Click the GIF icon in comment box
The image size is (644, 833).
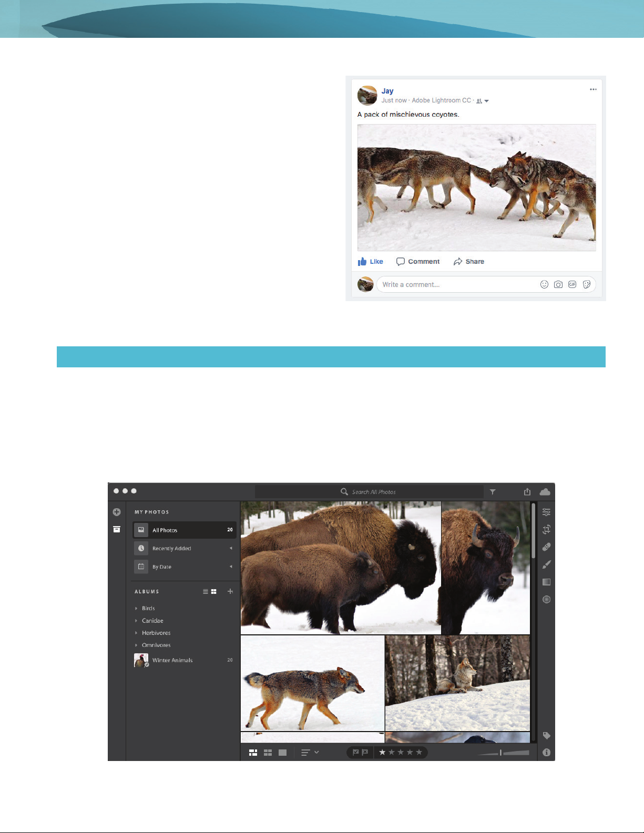(572, 284)
